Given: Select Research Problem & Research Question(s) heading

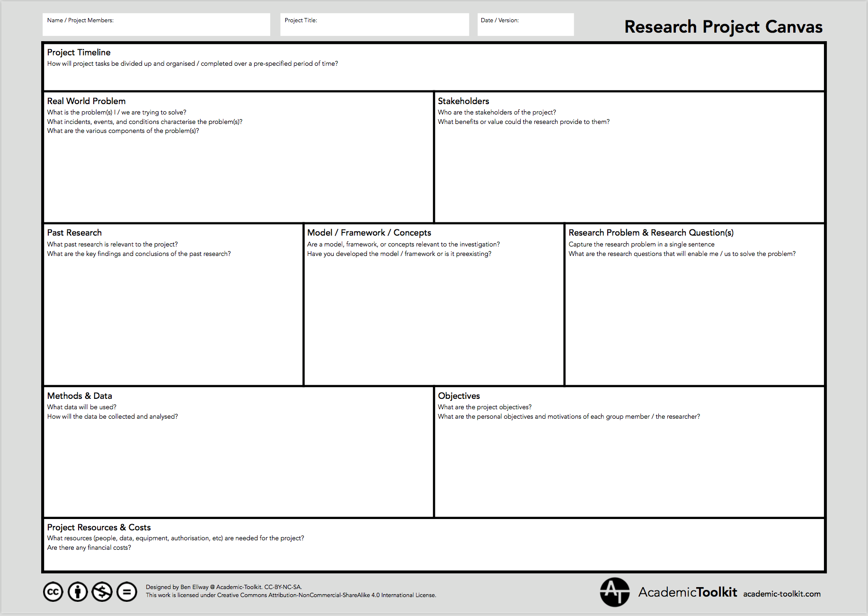Looking at the screenshot, I should [x=651, y=233].
